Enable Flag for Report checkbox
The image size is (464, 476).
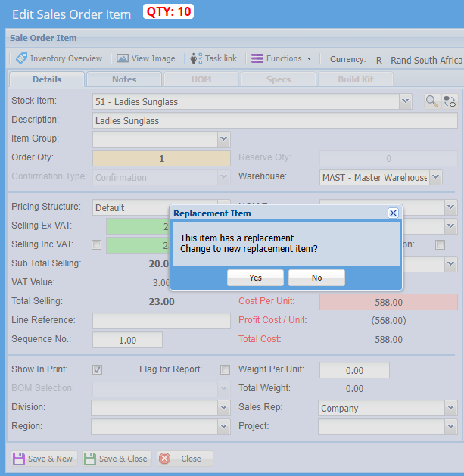pyautogui.click(x=225, y=369)
